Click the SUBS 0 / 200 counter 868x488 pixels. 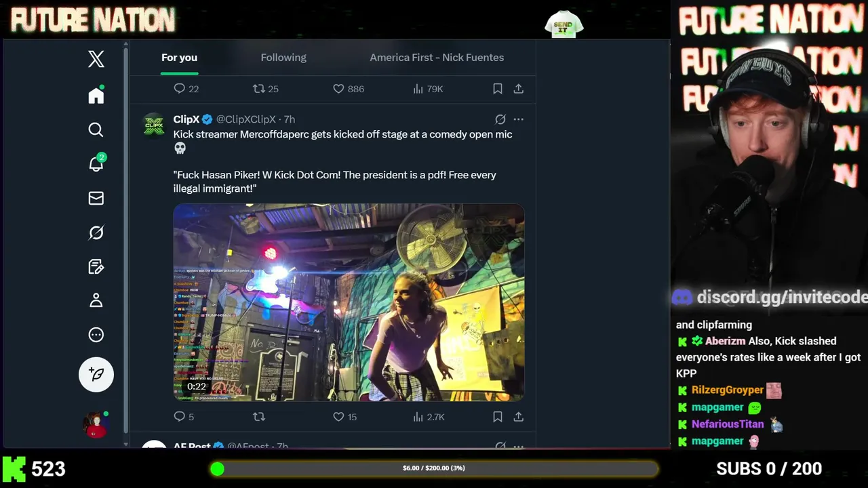pos(769,468)
